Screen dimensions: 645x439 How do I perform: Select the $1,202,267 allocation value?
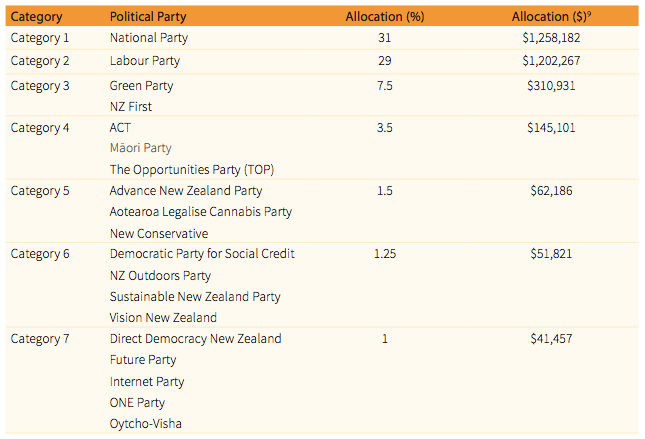551,61
